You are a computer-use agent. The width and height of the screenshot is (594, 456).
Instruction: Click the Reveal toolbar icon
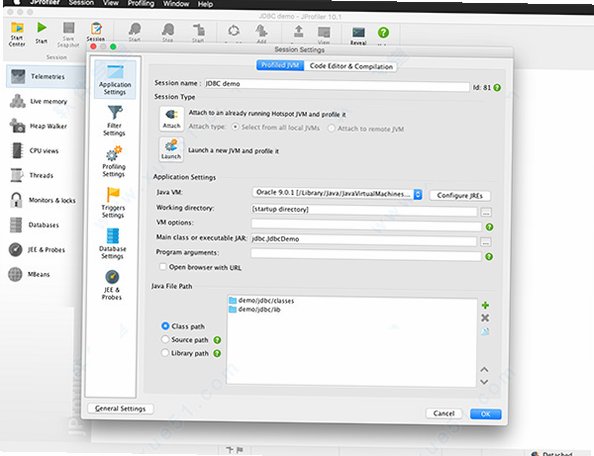(x=358, y=36)
